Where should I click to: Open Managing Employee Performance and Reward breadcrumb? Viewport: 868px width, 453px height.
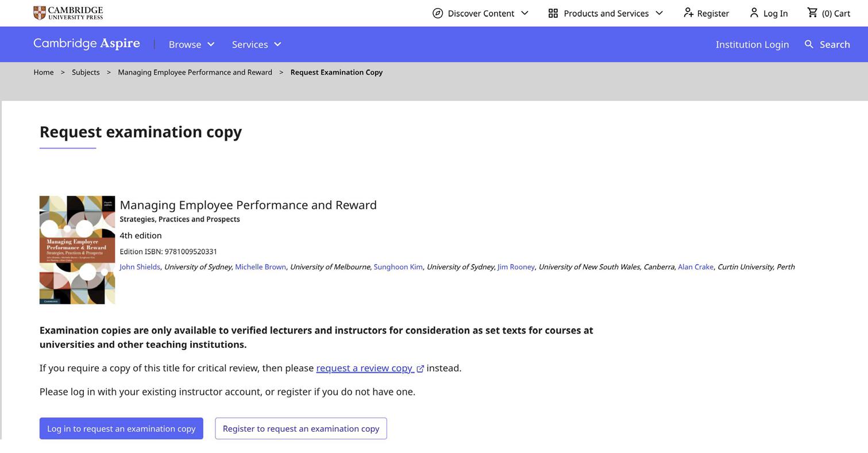(x=195, y=72)
